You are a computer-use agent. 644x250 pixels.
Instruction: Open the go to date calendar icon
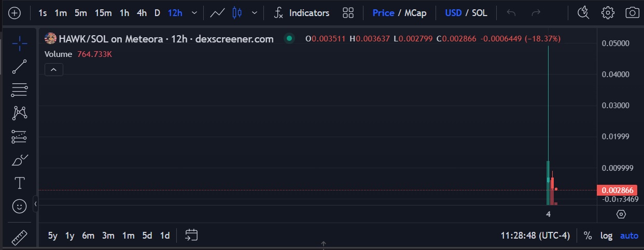pos(191,236)
